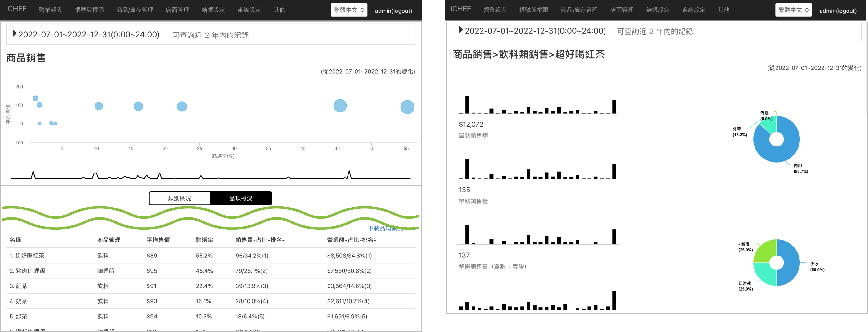Open the 商品/庫存管理 menu in the right panel
868x332 pixels.
point(579,10)
